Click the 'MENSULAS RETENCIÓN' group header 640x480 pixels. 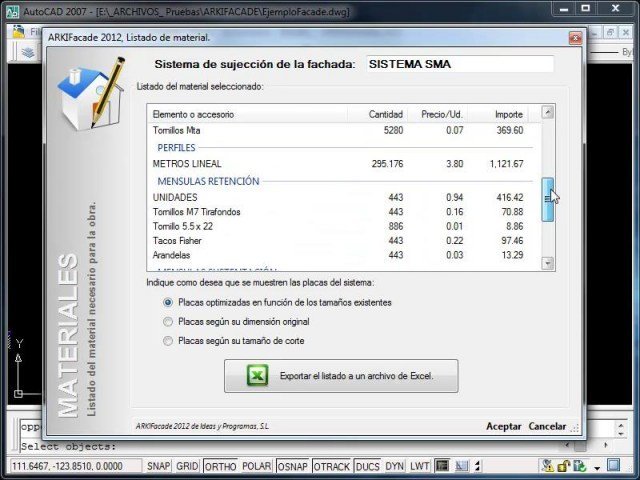208,181
